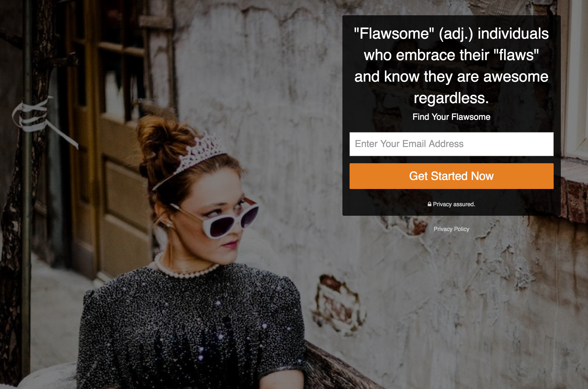Viewport: 588px width, 389px height.
Task: Click the word "Flawsome" in the headline
Action: coord(394,33)
